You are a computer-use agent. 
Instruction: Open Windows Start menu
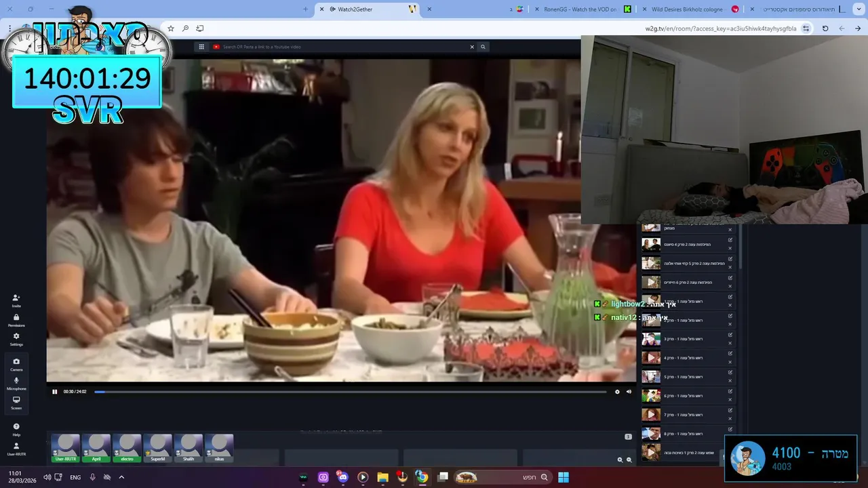[x=564, y=477]
